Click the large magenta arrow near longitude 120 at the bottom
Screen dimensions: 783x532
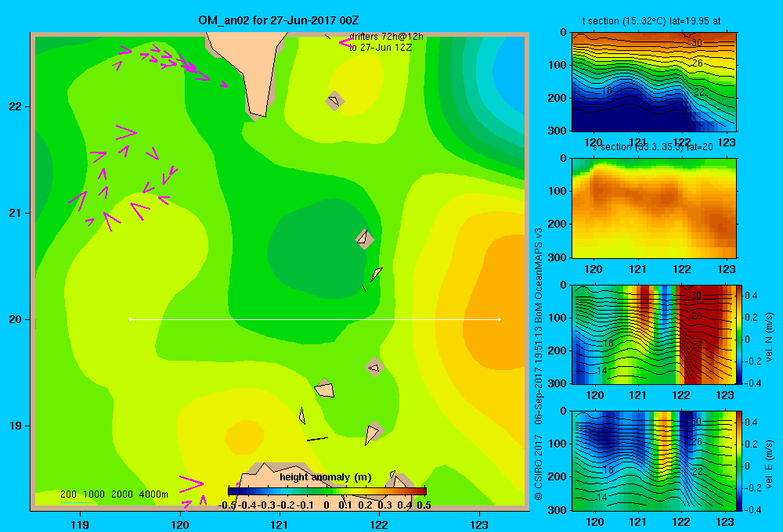point(192,483)
